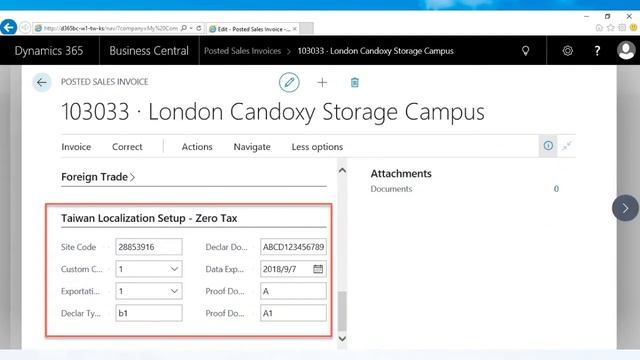Open the Invoice menu
The image size is (640, 360).
click(x=76, y=147)
